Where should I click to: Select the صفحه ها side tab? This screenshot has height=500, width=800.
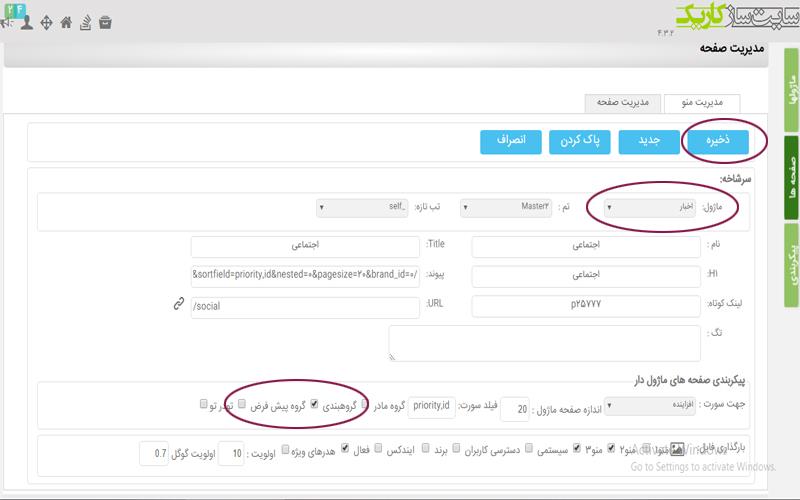coord(791,178)
